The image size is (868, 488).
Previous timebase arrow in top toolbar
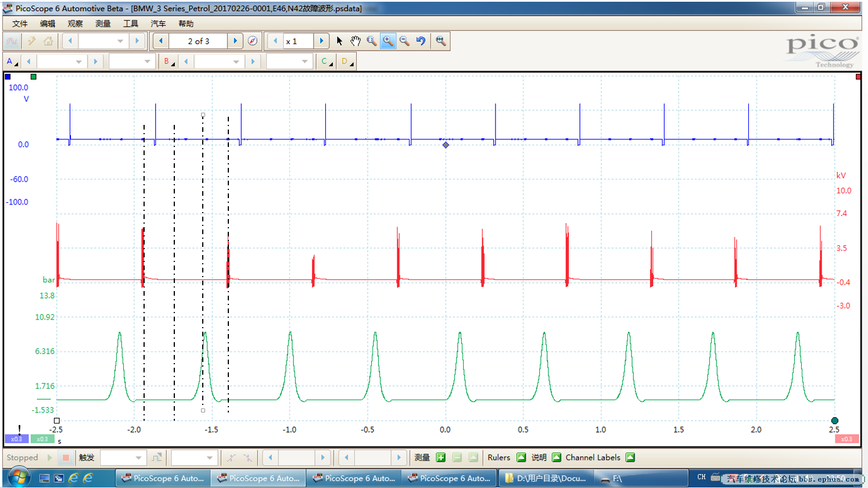pos(70,41)
